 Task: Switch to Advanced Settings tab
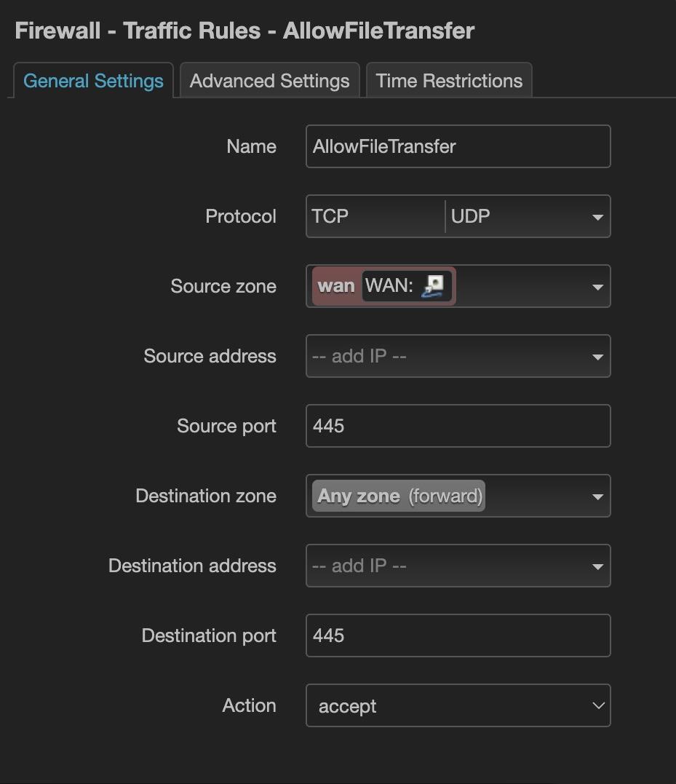(x=269, y=81)
